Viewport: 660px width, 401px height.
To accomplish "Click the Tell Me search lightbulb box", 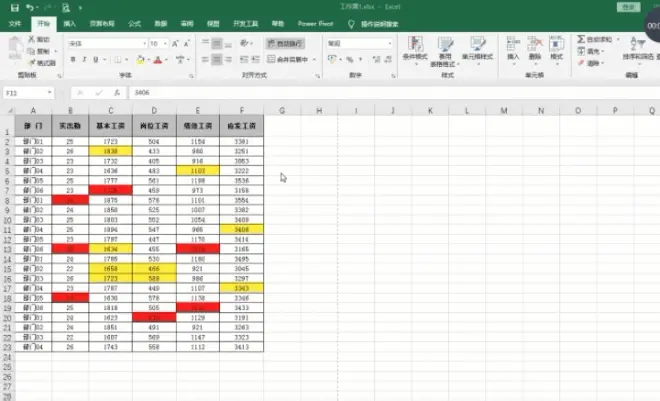I will (373, 24).
